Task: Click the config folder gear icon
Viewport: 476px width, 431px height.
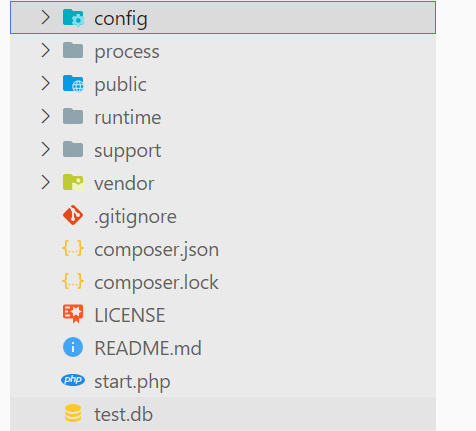Action: [73, 18]
